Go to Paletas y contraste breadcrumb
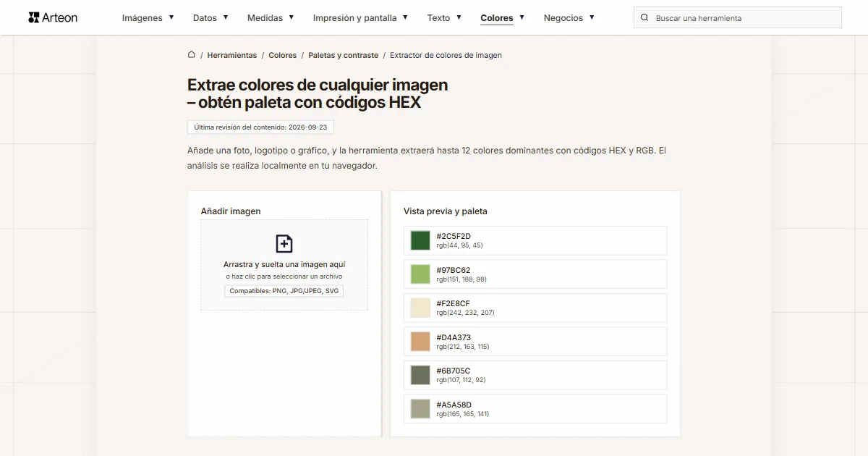 344,55
